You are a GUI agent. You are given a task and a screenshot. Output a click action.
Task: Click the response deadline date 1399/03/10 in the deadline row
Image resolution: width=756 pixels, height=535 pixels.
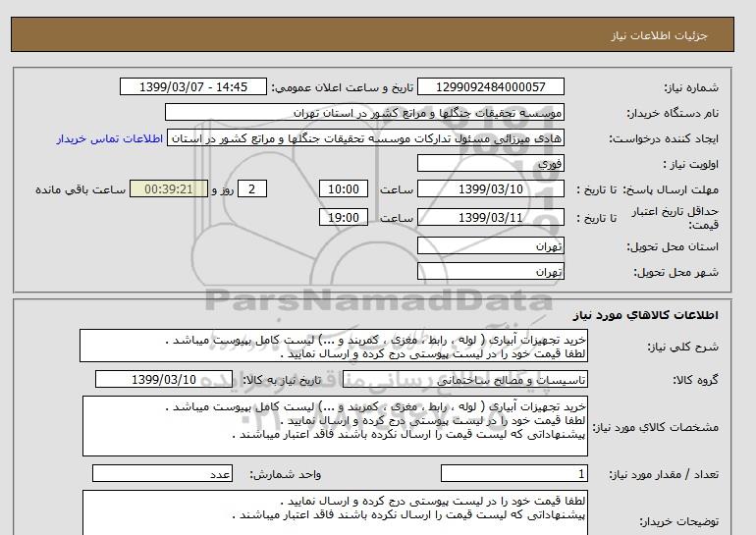(x=490, y=189)
